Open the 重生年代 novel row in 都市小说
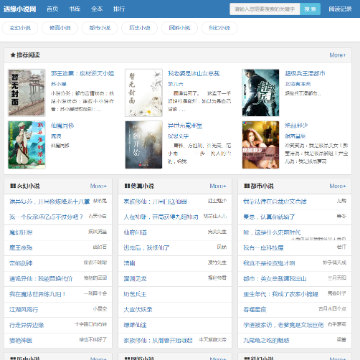The width and height of the screenshot is (360, 360). [294, 294]
